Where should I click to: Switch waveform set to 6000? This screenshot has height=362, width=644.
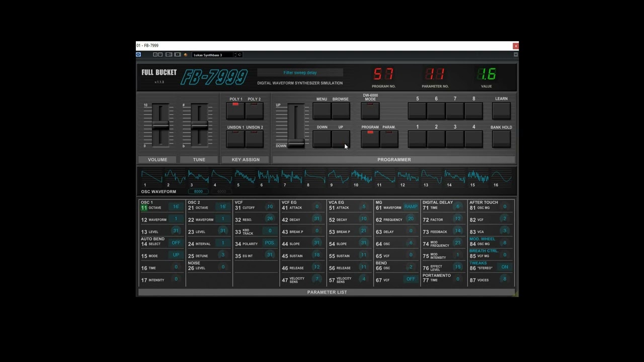221,192
